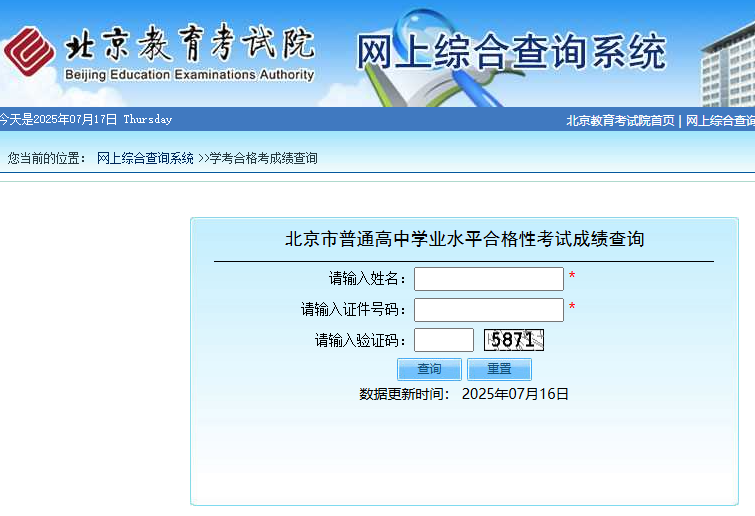Click the Beijing Education Examinations Authority red logo

tap(29, 51)
